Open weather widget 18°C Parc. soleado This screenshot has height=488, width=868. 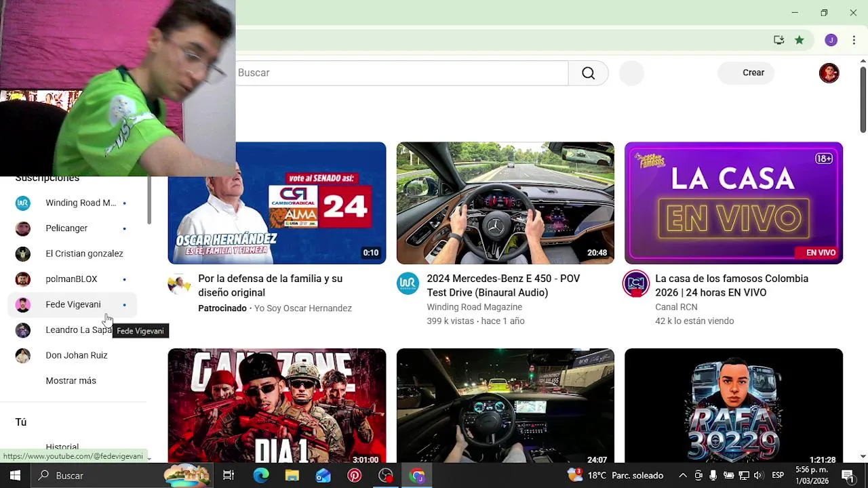616,476
